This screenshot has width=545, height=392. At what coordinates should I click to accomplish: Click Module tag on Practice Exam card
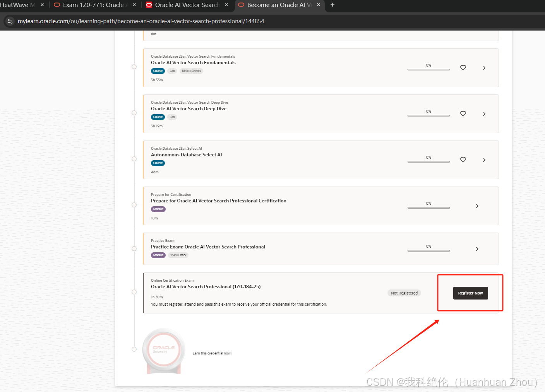click(x=158, y=255)
